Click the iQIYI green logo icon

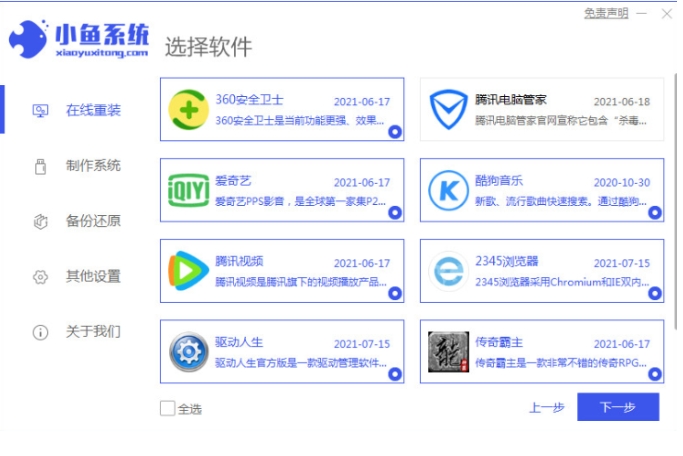(189, 190)
